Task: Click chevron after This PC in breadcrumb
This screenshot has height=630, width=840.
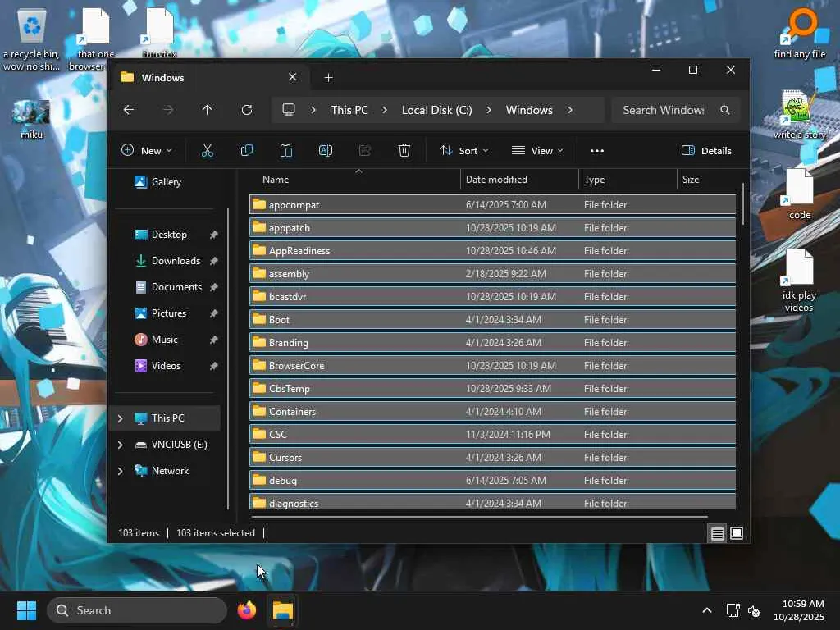Action: click(x=385, y=110)
